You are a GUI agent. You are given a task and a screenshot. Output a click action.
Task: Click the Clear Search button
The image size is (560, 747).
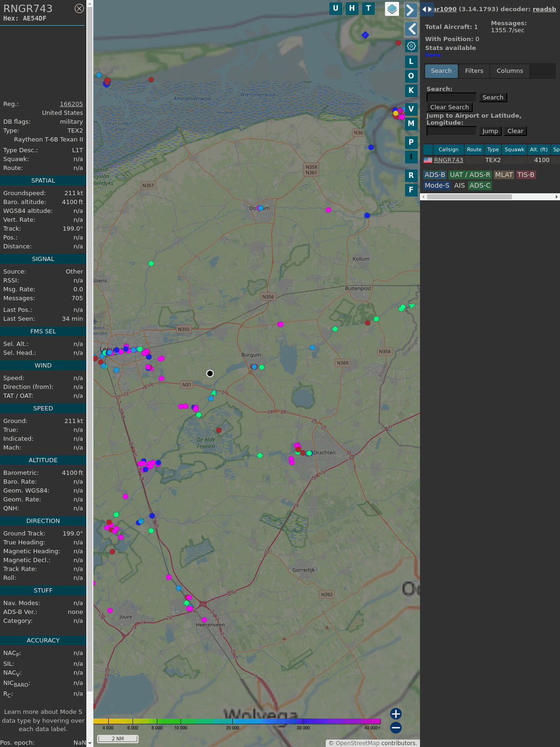coord(449,107)
